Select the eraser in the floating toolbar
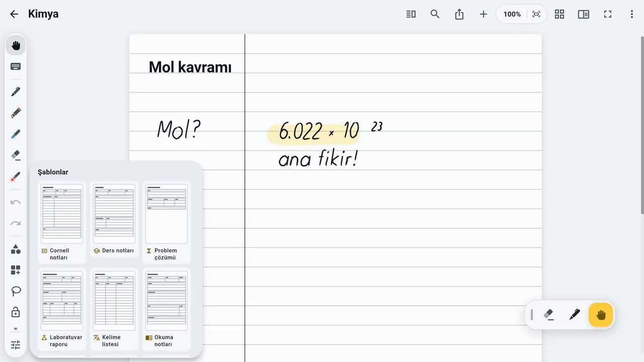The width and height of the screenshot is (644, 362). click(x=549, y=315)
